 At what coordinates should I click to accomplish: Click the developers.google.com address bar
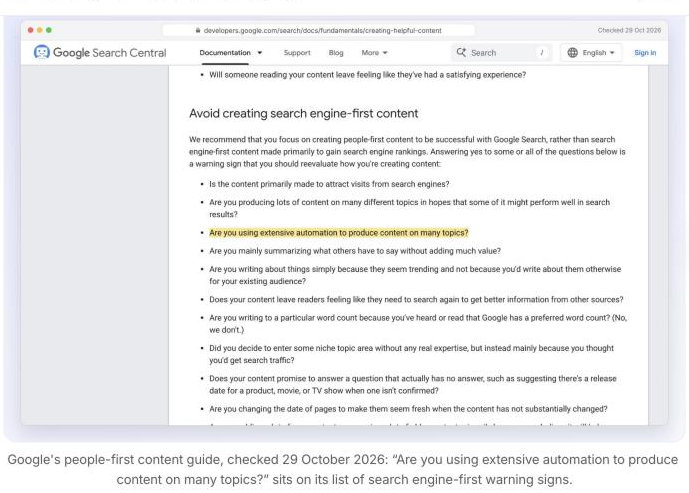coord(319,30)
